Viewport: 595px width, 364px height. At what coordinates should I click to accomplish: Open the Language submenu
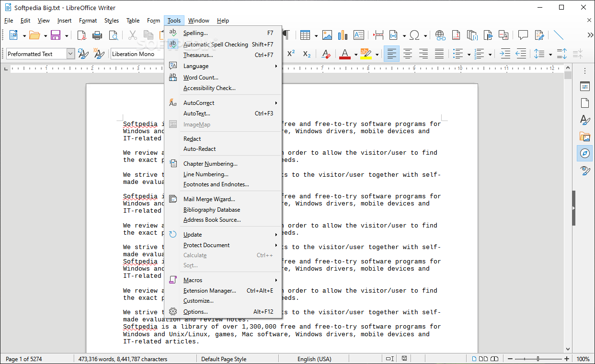[x=223, y=66]
